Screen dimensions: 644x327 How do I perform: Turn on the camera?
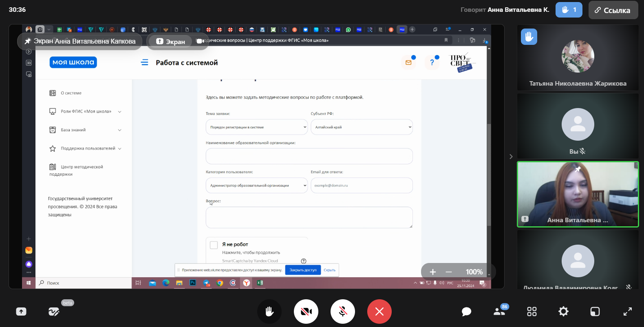[306, 312]
